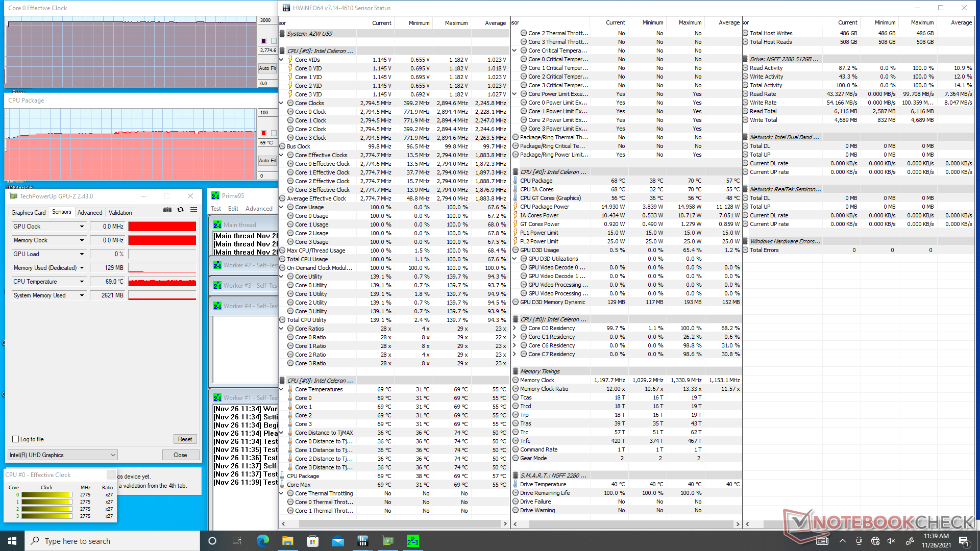
Task: Open Prime95 Test menu
Action: tap(216, 209)
